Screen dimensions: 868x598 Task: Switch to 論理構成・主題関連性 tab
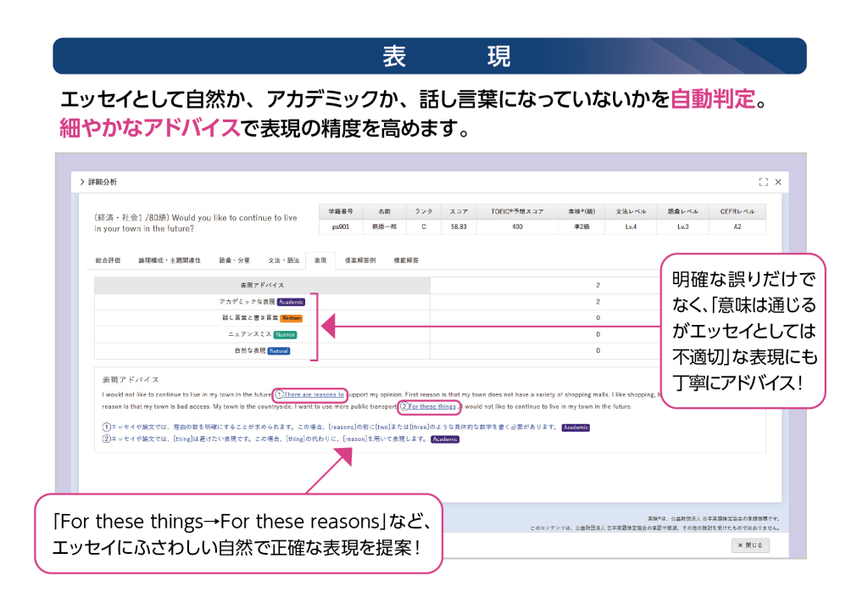pyautogui.click(x=170, y=260)
